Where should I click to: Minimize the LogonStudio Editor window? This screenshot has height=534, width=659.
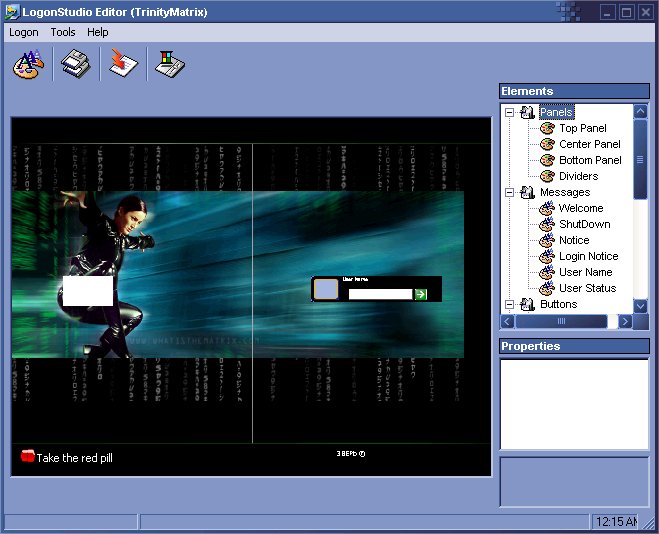point(607,12)
